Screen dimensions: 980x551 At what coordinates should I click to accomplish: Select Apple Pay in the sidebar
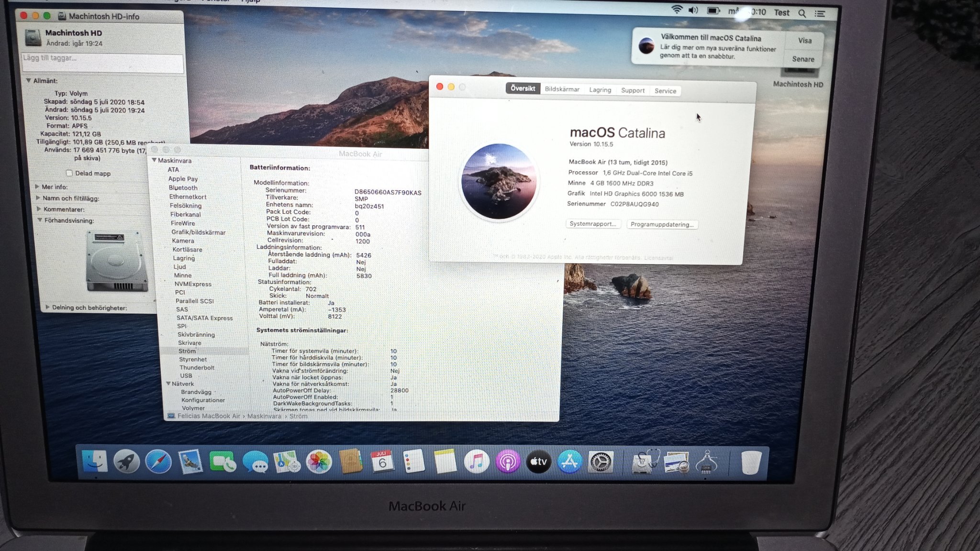pyautogui.click(x=183, y=178)
